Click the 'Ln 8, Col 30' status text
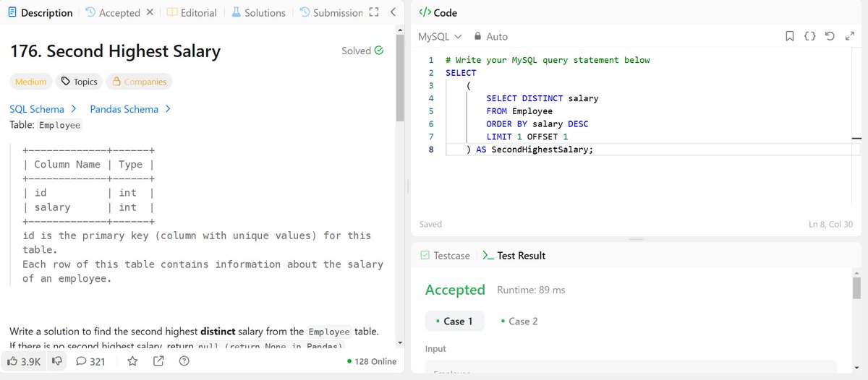868x380 pixels. [832, 224]
